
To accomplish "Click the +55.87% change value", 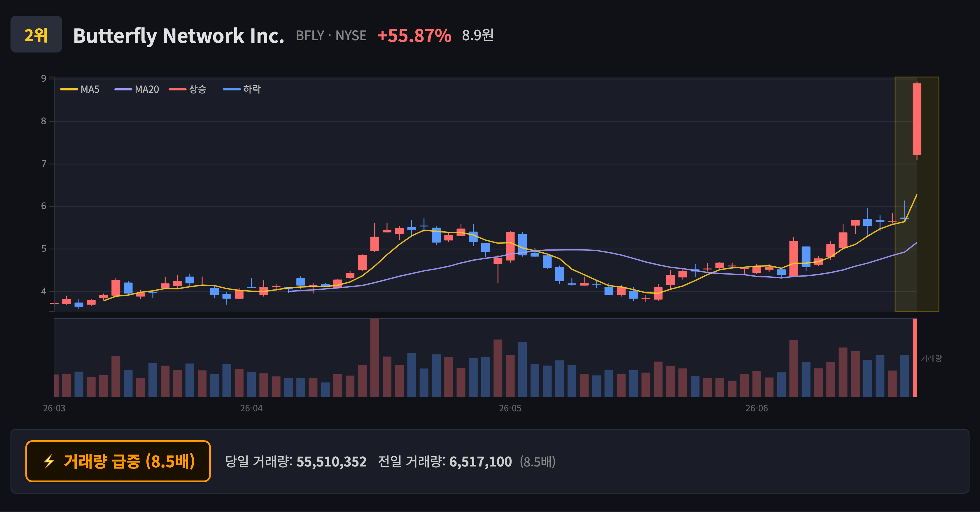I will [x=414, y=36].
